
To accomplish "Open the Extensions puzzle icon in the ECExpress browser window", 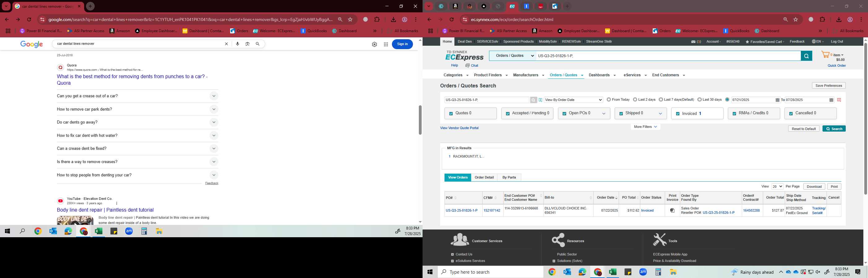I will (x=822, y=19).
